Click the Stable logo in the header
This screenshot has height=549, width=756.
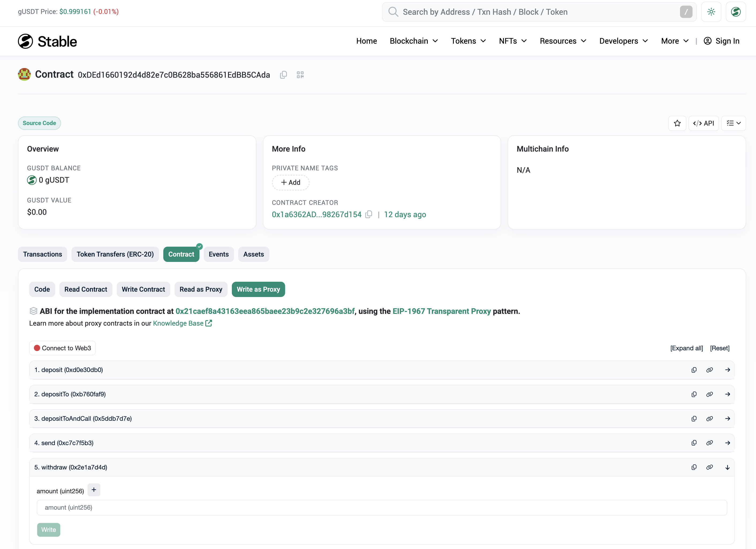47,41
